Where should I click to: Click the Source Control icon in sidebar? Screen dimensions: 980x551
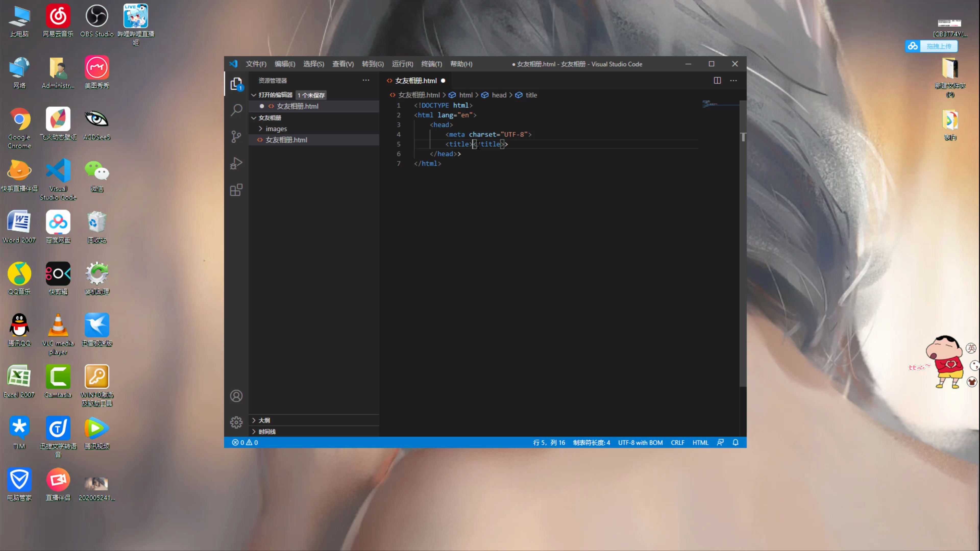tap(236, 136)
